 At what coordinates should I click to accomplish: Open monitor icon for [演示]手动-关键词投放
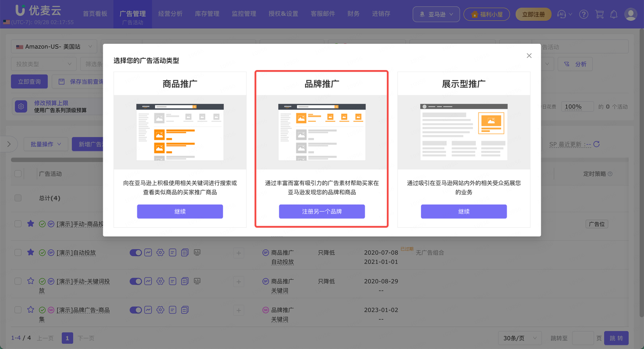[x=197, y=281]
